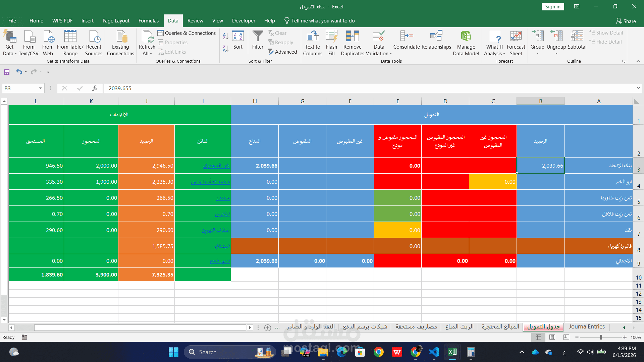Click the Consolidate icon

(x=407, y=36)
